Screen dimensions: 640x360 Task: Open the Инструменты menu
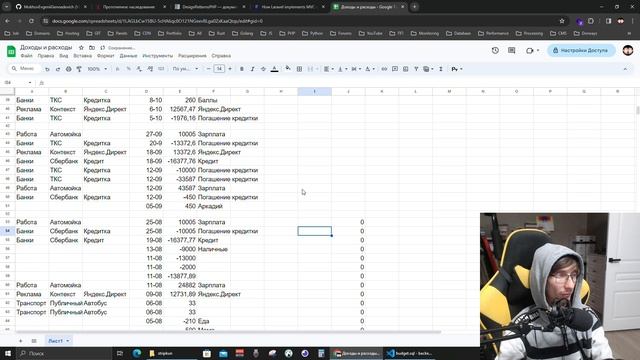pos(158,56)
